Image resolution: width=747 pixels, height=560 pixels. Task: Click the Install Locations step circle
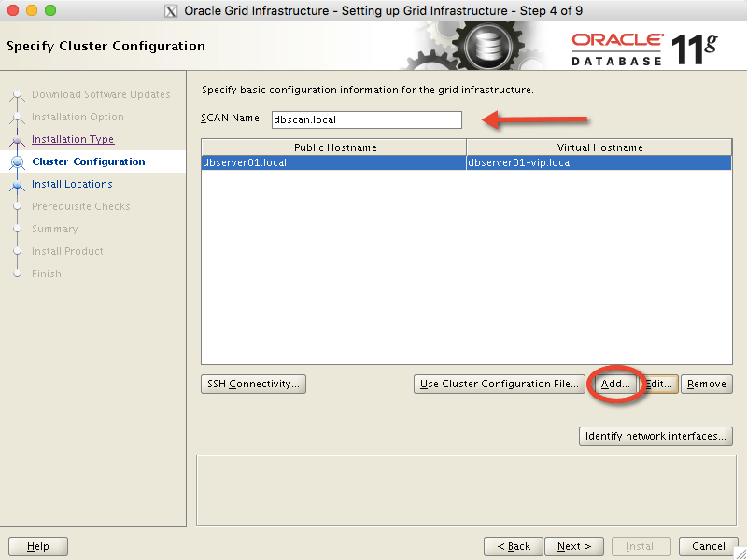click(x=17, y=184)
